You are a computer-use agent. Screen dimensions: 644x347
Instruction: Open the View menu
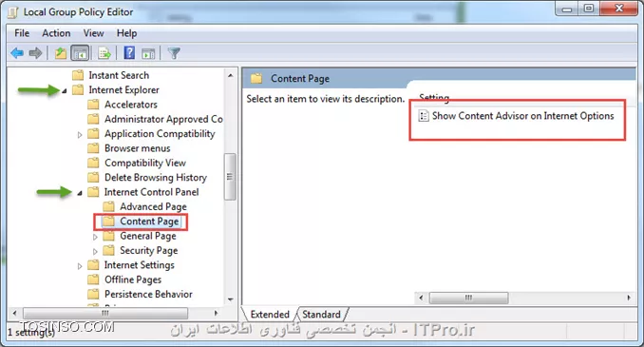click(x=94, y=33)
